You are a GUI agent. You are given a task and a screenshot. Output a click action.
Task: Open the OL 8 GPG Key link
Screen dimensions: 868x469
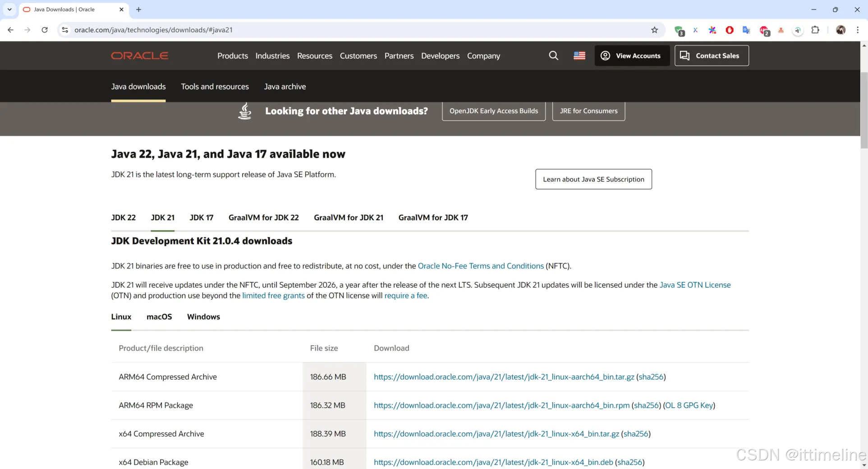689,405
